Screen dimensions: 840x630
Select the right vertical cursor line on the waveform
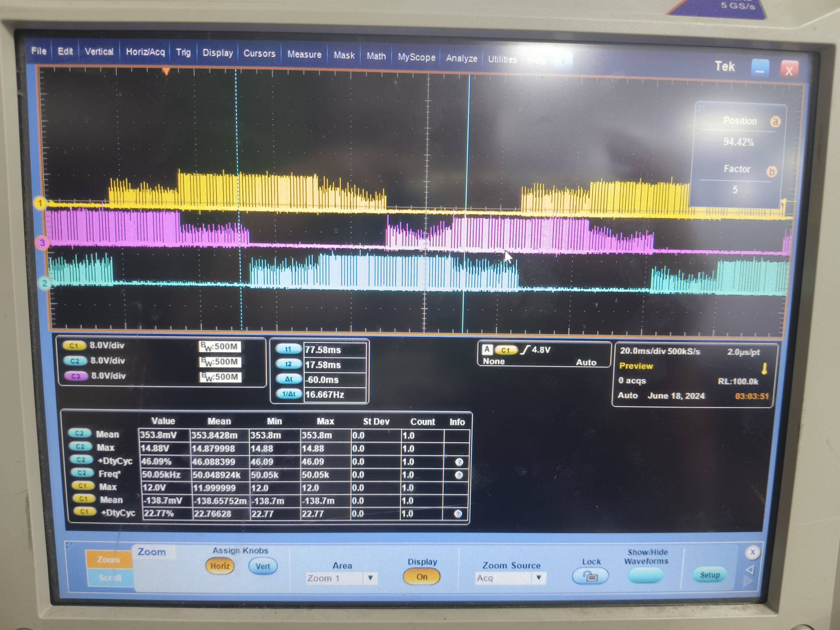(x=466, y=203)
